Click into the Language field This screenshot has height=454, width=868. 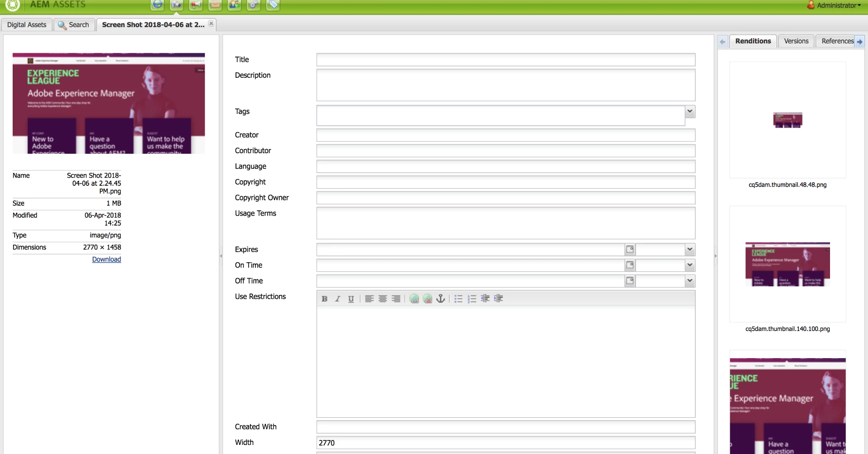point(505,166)
